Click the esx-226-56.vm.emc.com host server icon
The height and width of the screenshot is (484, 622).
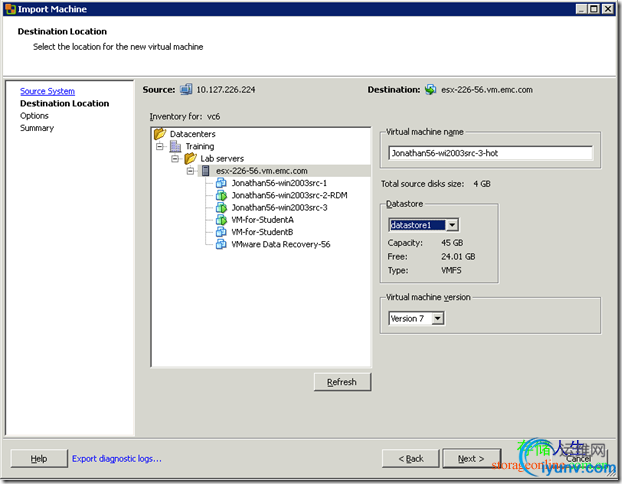click(x=205, y=171)
